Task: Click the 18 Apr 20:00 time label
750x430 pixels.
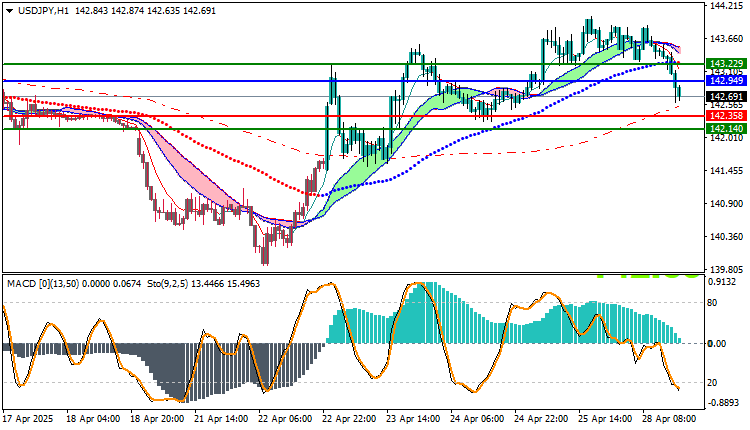Action: pos(157,419)
